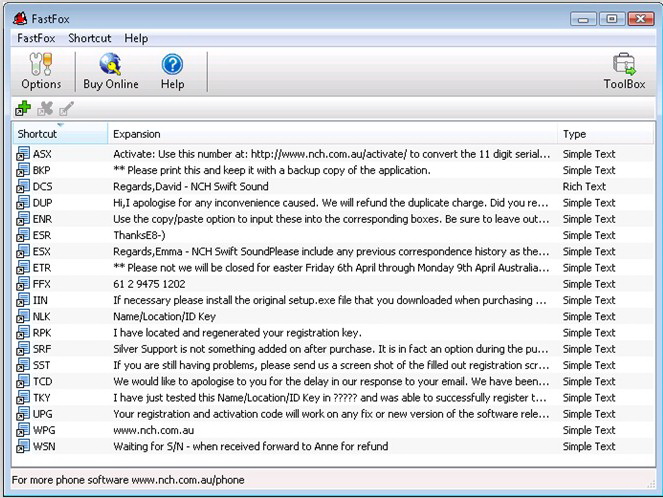
Task: Click the WPG shortcut name
Action: [x=44, y=430]
